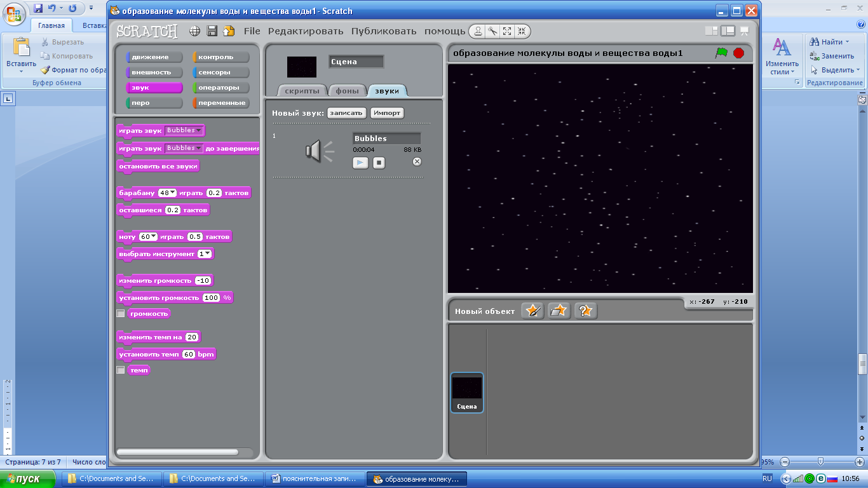Open Customize Quick Access Toolbar arrow

[91, 8]
